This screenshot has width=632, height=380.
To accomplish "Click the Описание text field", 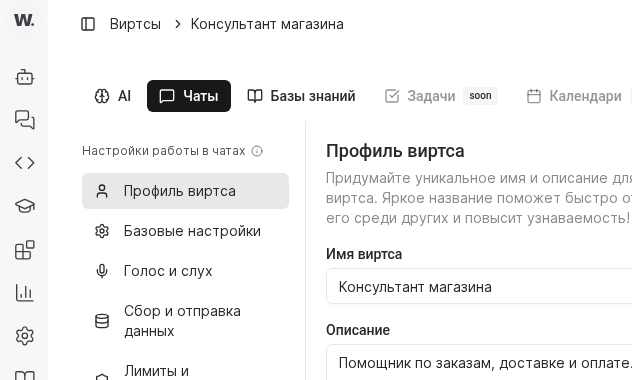I will pos(479,362).
